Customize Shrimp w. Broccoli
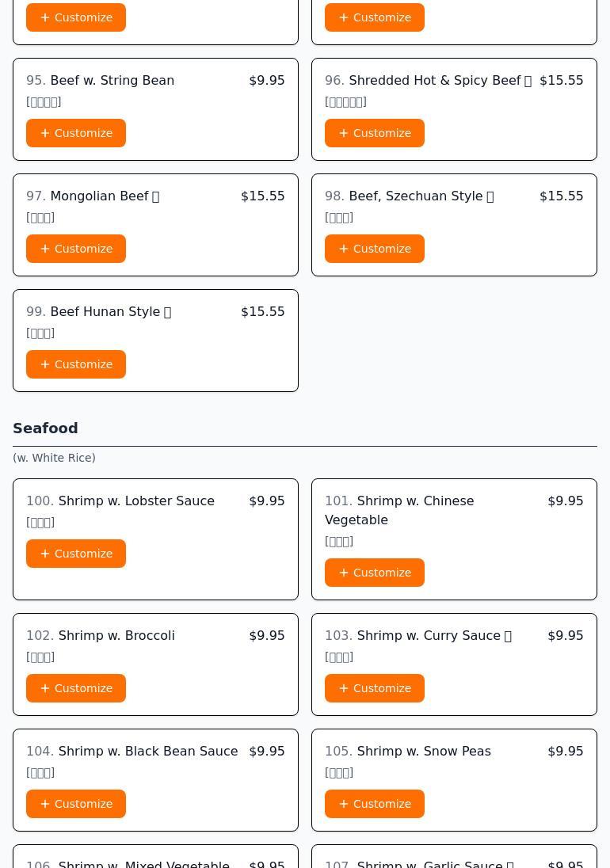Image resolution: width=610 pixels, height=868 pixels. click(76, 688)
